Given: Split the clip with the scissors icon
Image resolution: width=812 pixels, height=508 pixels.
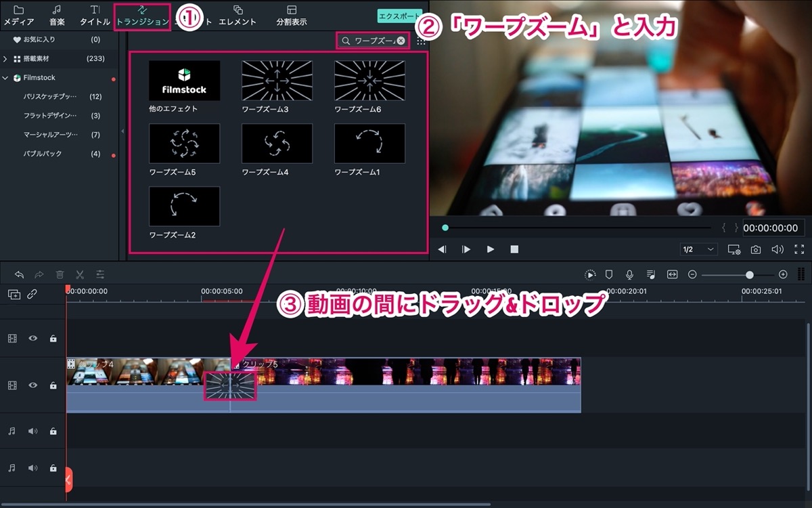Looking at the screenshot, I should [80, 274].
